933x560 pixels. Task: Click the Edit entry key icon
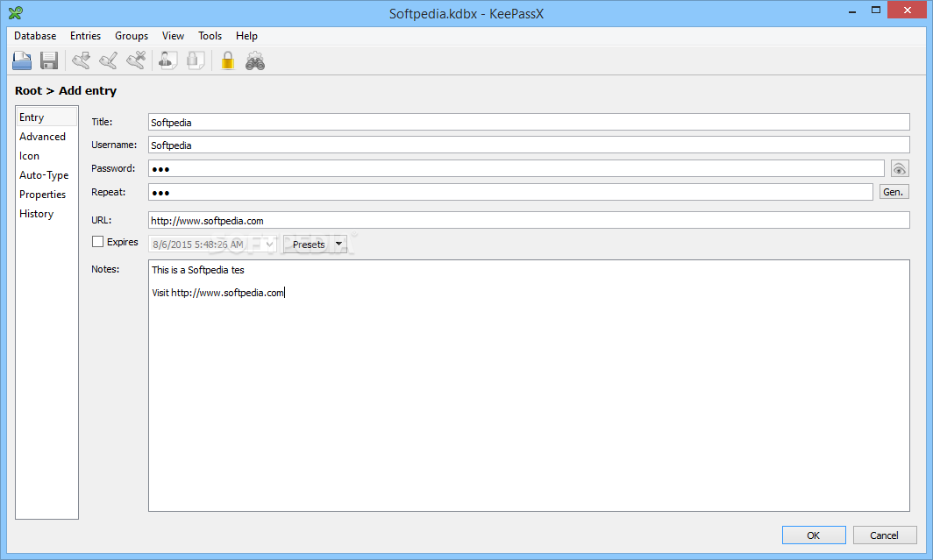[x=109, y=60]
